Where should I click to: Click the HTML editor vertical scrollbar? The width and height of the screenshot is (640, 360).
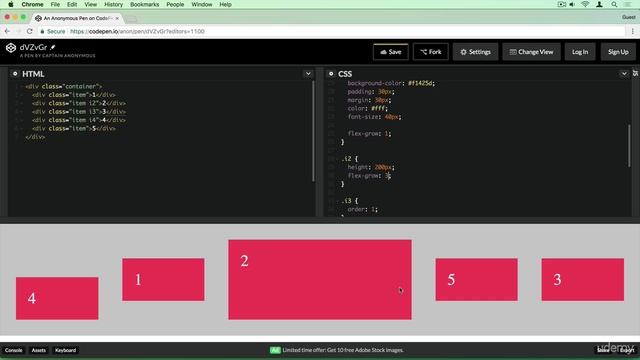pyautogui.click(x=313, y=131)
